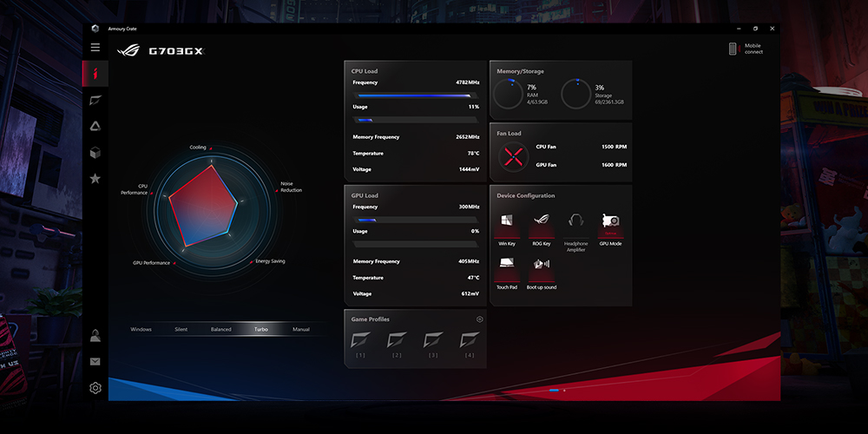Click the Storage usage circular gauge

click(575, 94)
